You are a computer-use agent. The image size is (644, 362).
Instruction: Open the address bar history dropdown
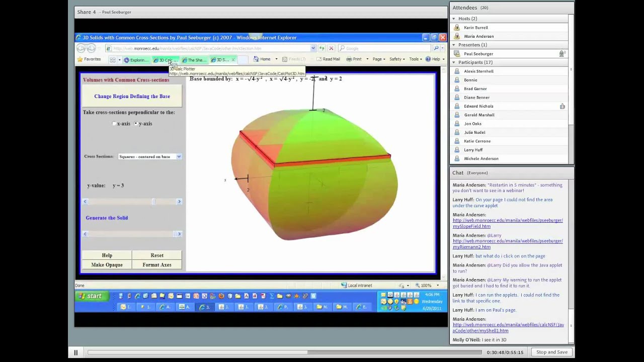coord(313,48)
